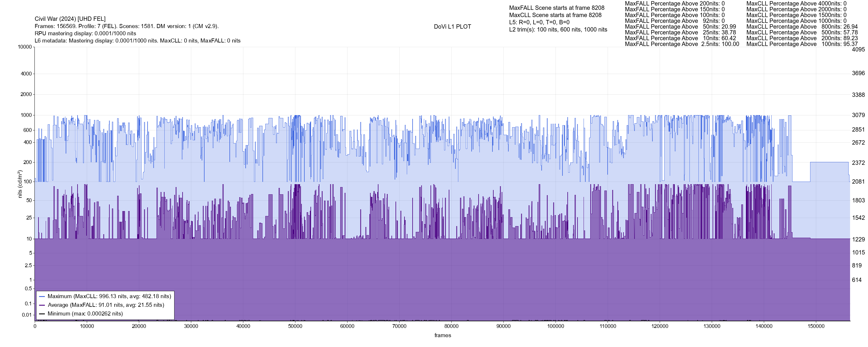Screen dimensions: 868x347
Task: Click the 'frames' x-axis label
Action: (x=442, y=335)
